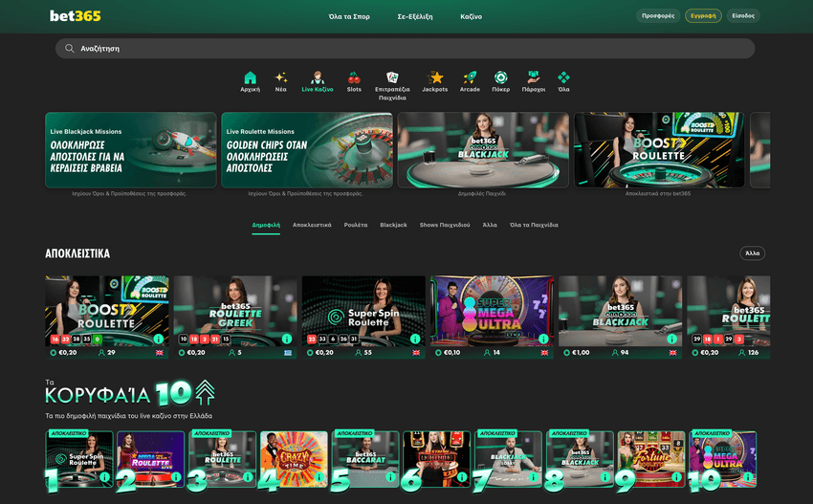Open the Live Roulette Missions banner
Viewport: 813px width, 504px height.
tap(307, 150)
